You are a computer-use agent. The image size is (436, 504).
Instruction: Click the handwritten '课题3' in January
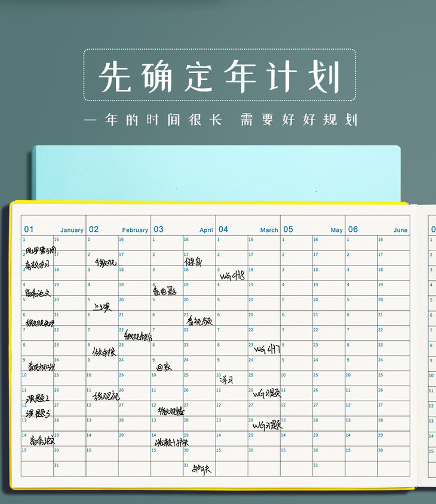[x=38, y=413]
